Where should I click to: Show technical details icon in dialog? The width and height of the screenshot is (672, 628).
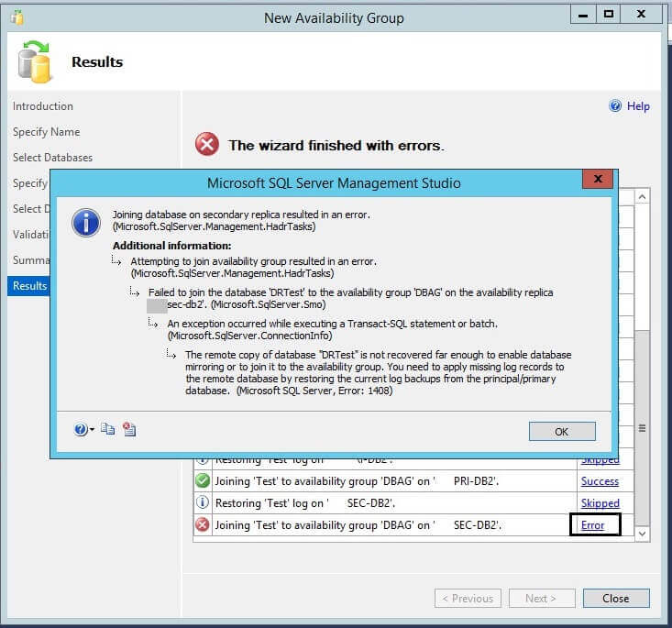tap(129, 429)
